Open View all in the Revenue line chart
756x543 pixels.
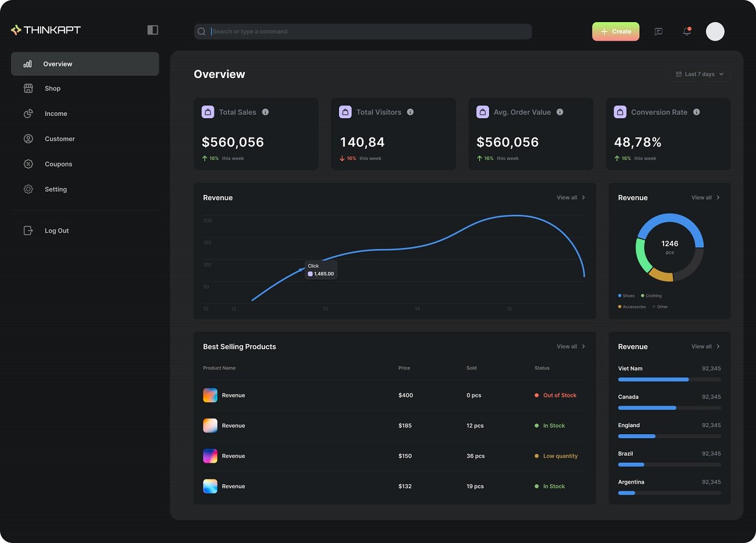click(570, 198)
